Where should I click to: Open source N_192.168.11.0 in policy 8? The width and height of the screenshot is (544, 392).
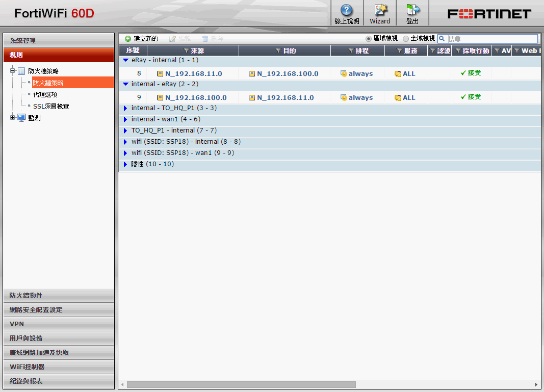tap(194, 73)
